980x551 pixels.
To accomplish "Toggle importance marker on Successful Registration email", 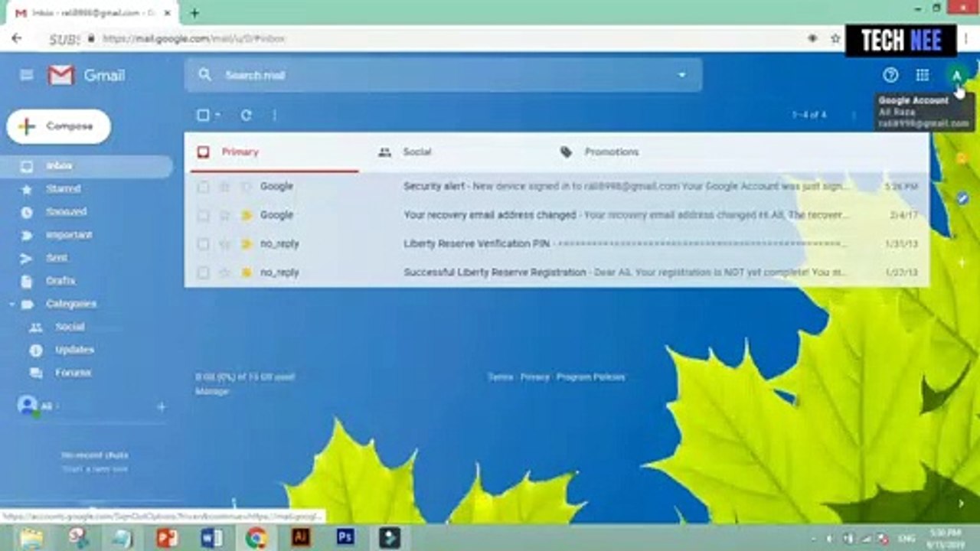I will [x=246, y=272].
